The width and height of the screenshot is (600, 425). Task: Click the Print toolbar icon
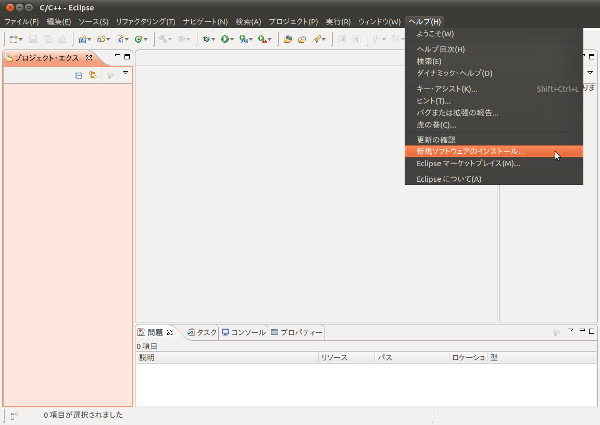tap(62, 39)
